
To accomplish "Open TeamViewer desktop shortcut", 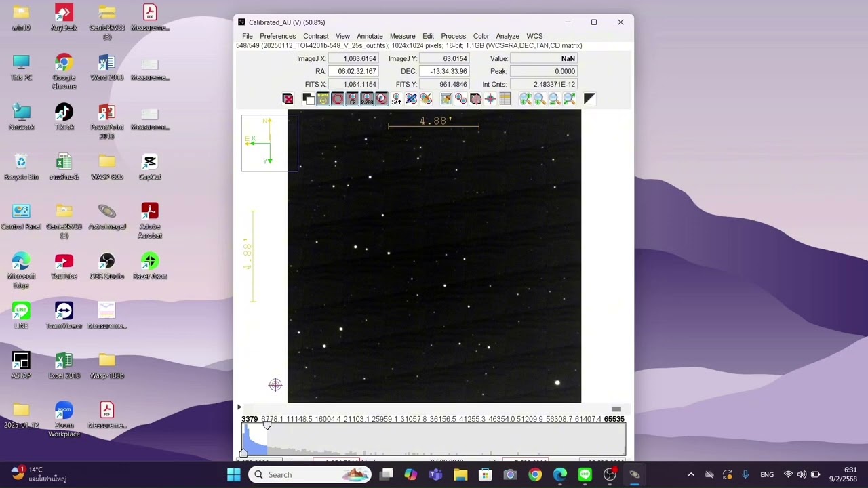I will (x=64, y=316).
